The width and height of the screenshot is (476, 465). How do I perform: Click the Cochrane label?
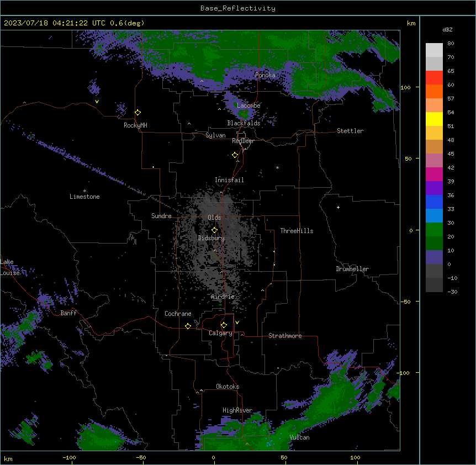(x=178, y=314)
